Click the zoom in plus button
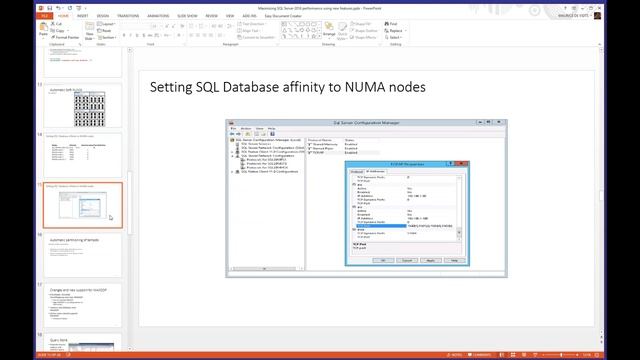This screenshot has height=360, width=640. tap(577, 355)
